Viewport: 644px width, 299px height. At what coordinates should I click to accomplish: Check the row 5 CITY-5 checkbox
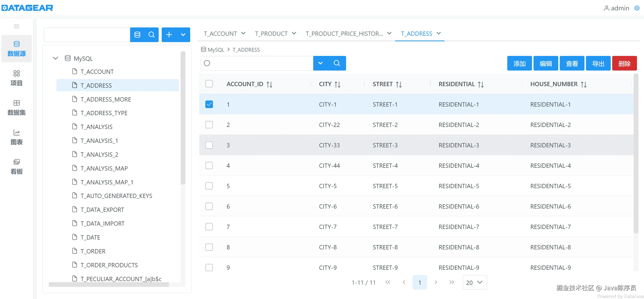coord(209,186)
